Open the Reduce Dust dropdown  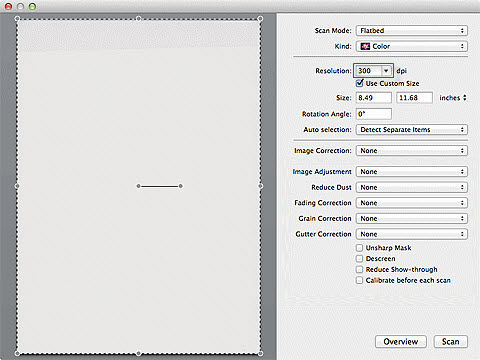click(412, 187)
